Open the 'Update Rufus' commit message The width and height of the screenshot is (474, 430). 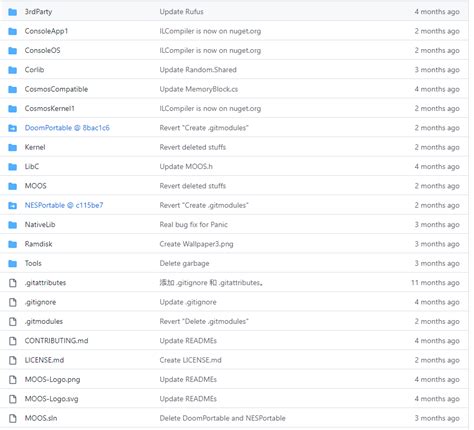pyautogui.click(x=181, y=12)
